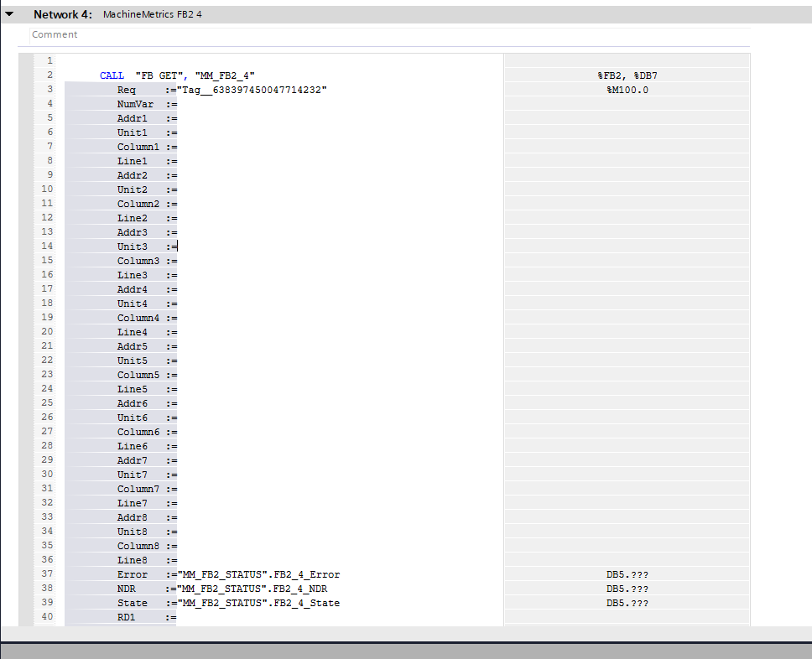The width and height of the screenshot is (812, 659).
Task: Click the Addr6 parameter line
Action: 132,403
